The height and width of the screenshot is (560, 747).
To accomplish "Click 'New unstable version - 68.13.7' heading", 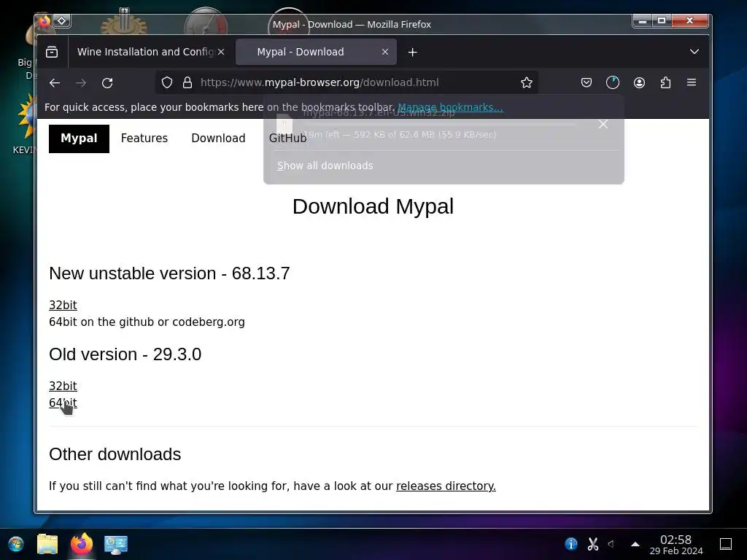I will point(169,273).
